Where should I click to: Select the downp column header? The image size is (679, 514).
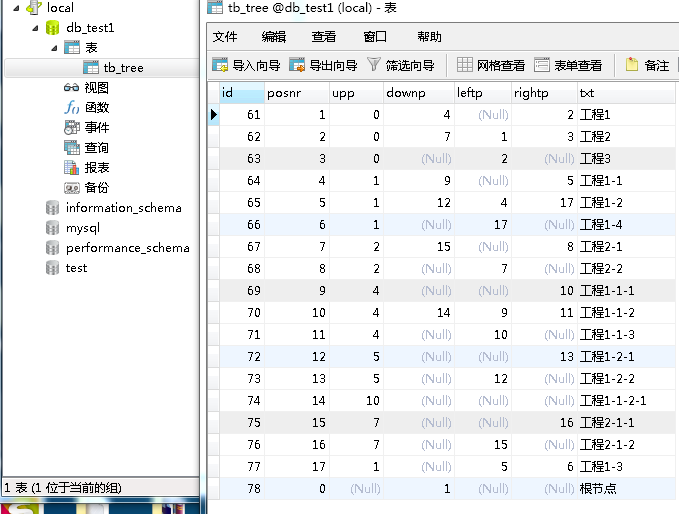(419, 93)
